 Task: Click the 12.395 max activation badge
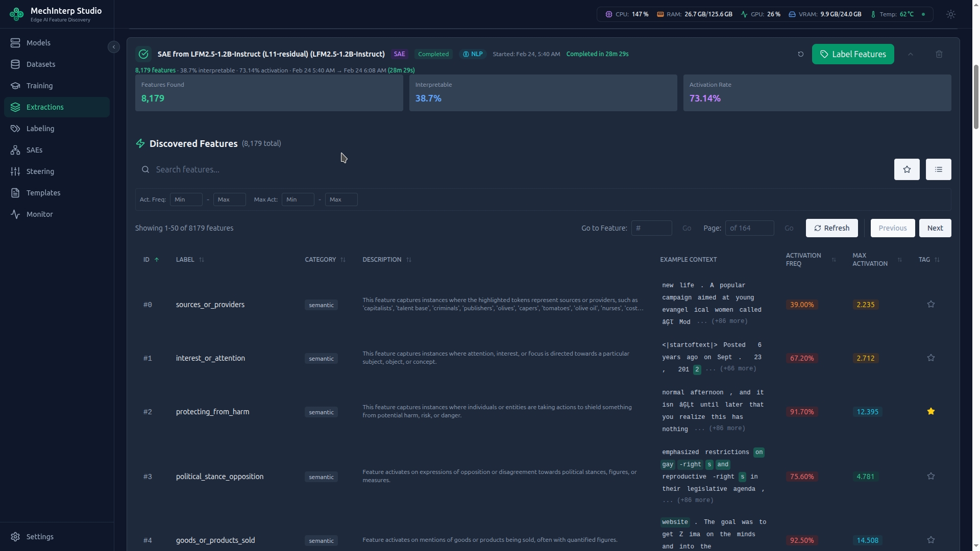pos(867,412)
